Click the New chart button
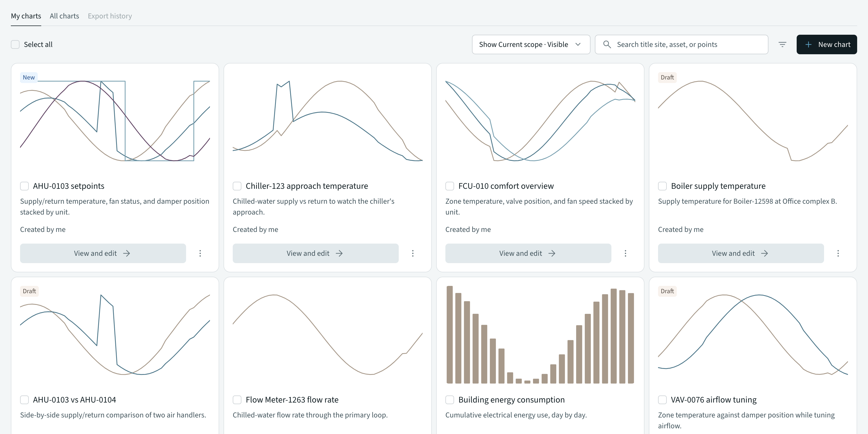The width and height of the screenshot is (868, 434). tap(826, 44)
